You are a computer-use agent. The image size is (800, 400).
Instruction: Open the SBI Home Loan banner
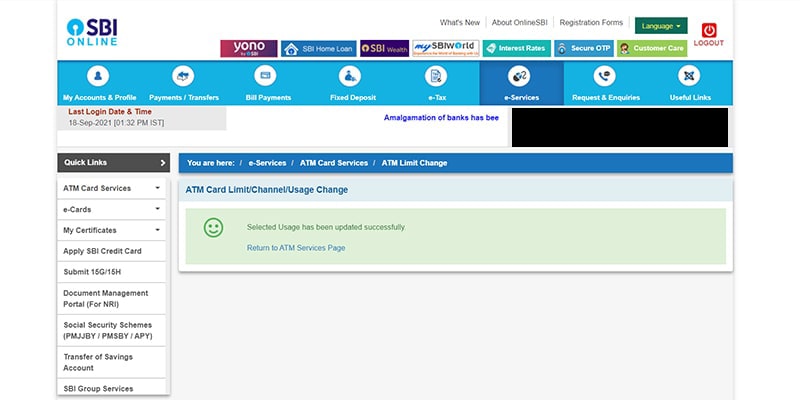click(x=318, y=48)
